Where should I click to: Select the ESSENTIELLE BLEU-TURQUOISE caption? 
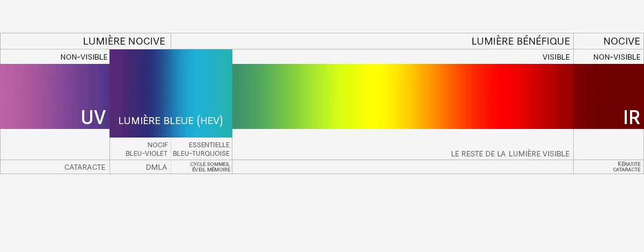tap(201, 149)
